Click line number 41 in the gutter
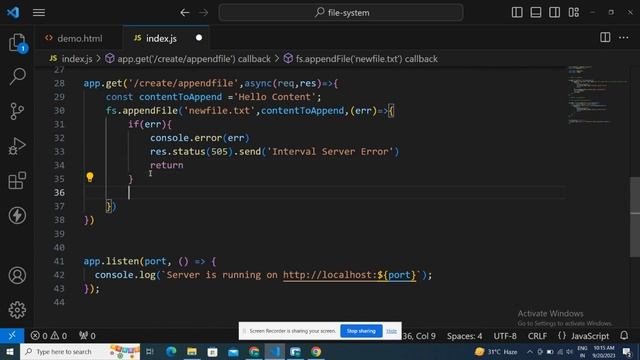The height and width of the screenshot is (360, 640). click(x=59, y=261)
